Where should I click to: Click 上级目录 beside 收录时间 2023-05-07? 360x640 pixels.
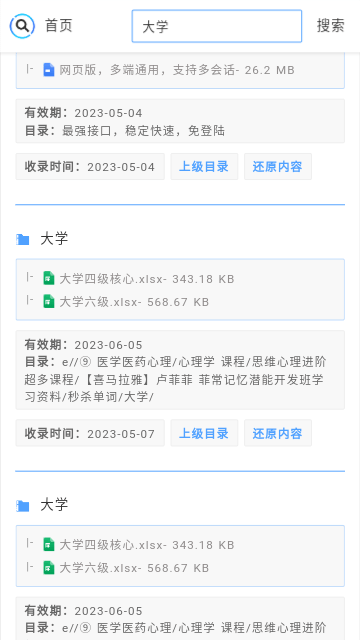pos(204,433)
